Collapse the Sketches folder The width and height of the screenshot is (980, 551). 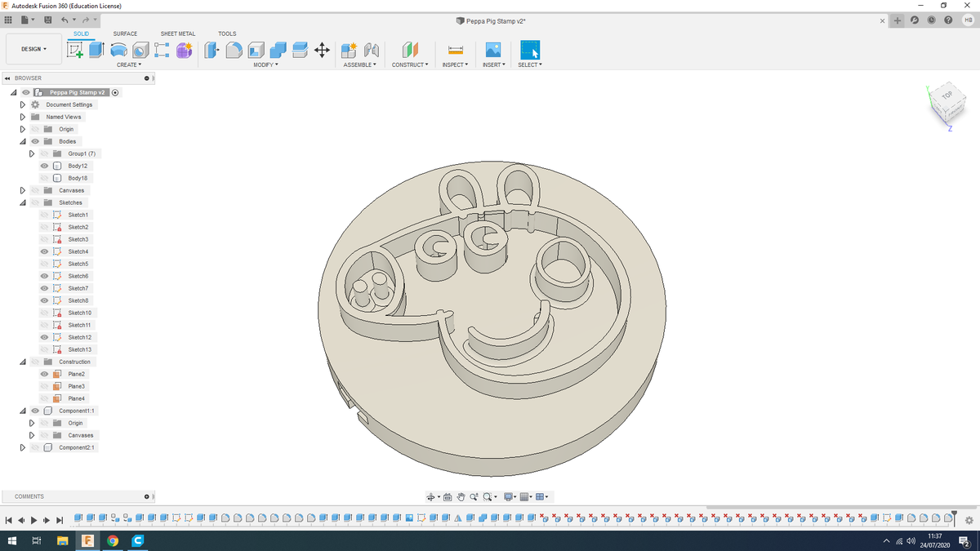tap(23, 202)
